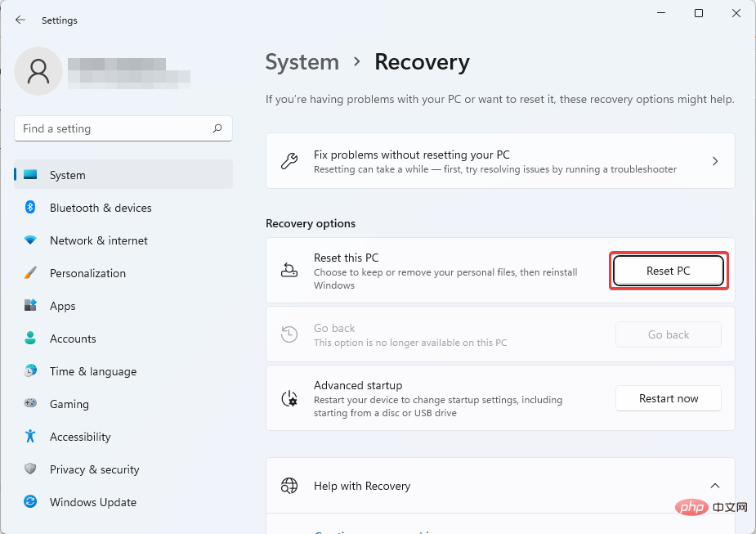The image size is (756, 534).
Task: Click the Reset this PC title text
Action: pos(347,258)
